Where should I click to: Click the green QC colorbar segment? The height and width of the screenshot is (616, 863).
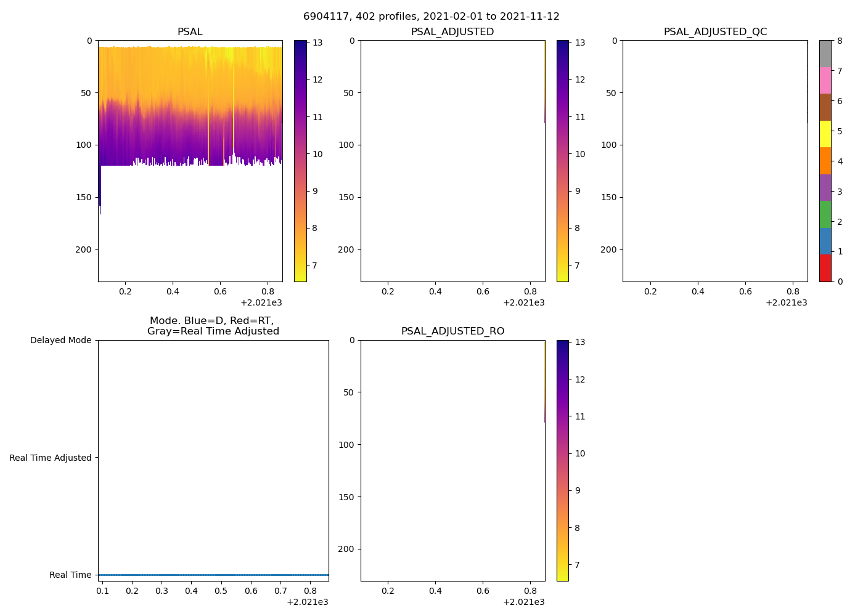[825, 214]
